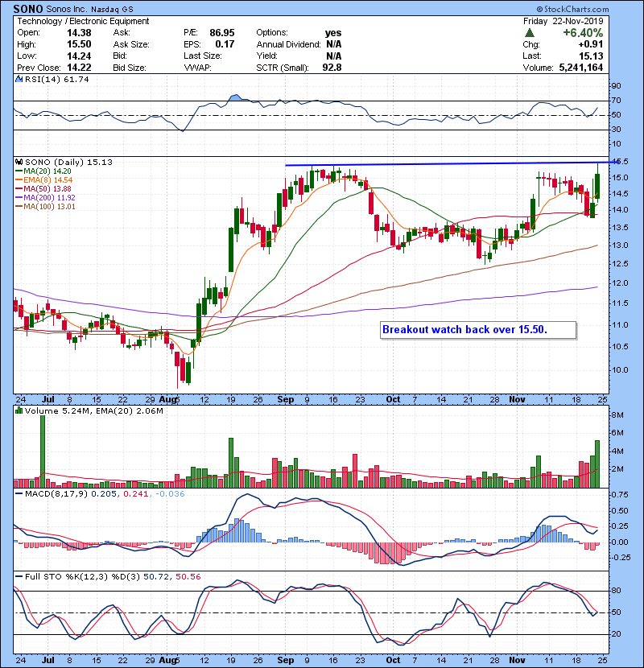Click the Oct label on price chart axis
Screen dimensions: 644x668
coord(393,400)
